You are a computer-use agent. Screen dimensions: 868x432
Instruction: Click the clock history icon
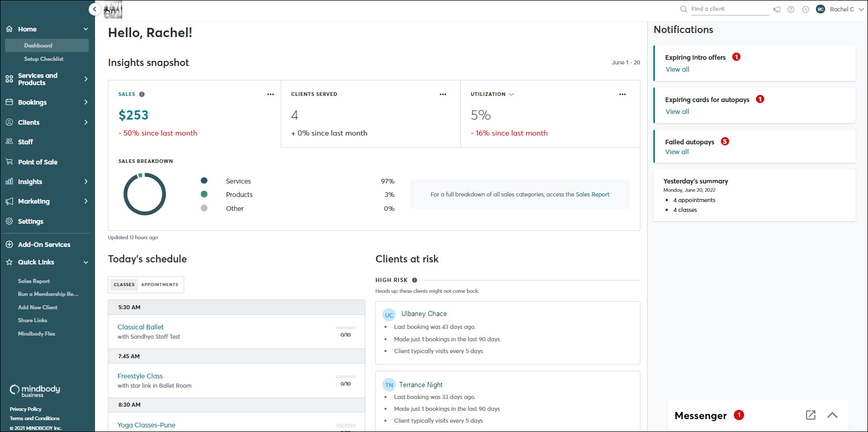tap(806, 9)
